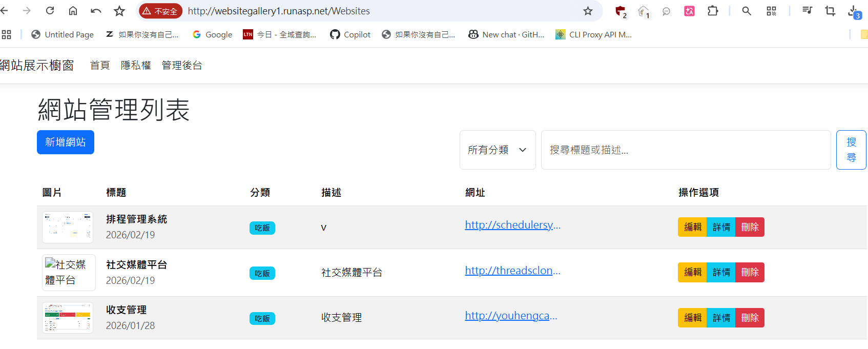Open the 收支管理 thumbnail image
The height and width of the screenshot is (349, 868).
tap(68, 317)
